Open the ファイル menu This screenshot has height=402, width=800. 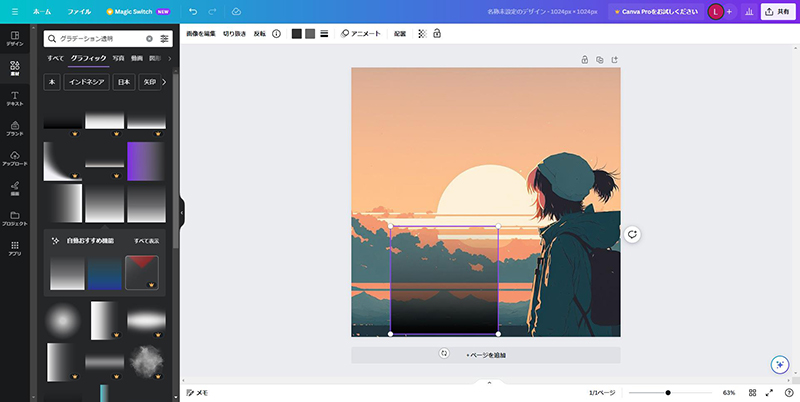click(79, 11)
